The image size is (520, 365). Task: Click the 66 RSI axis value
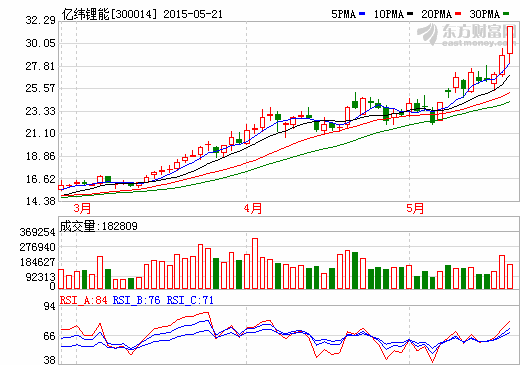click(50, 336)
